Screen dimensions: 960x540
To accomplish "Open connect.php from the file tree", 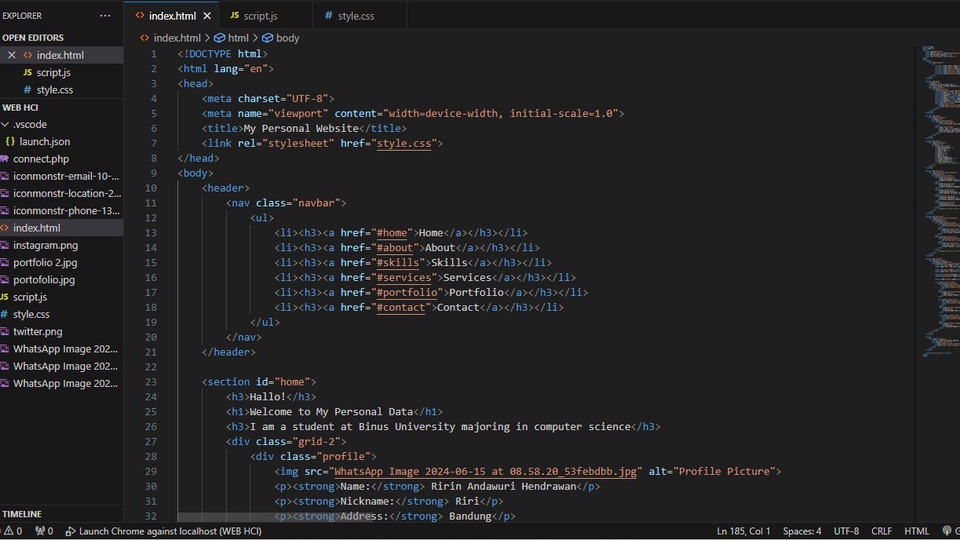I will [x=40, y=159].
